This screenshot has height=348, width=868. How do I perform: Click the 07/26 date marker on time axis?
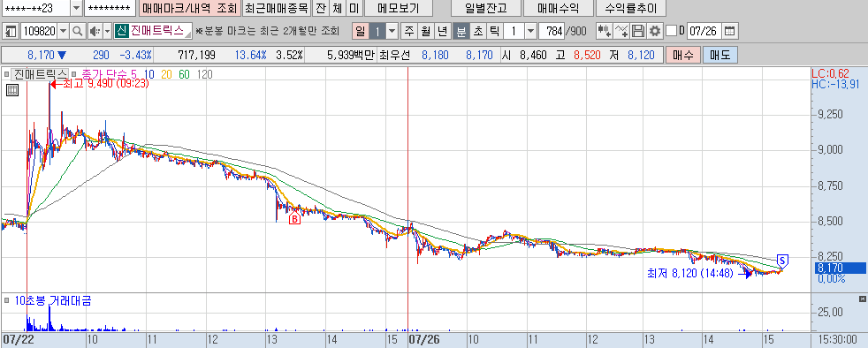click(x=425, y=338)
